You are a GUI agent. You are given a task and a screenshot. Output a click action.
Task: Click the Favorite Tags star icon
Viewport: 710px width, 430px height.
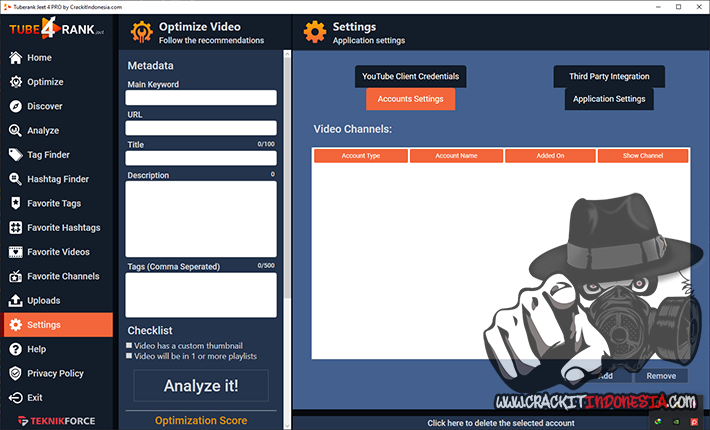pyautogui.click(x=16, y=203)
